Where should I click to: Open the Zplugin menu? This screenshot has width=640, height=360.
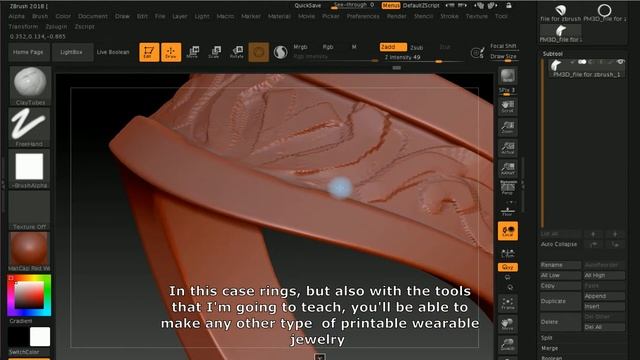click(x=56, y=26)
